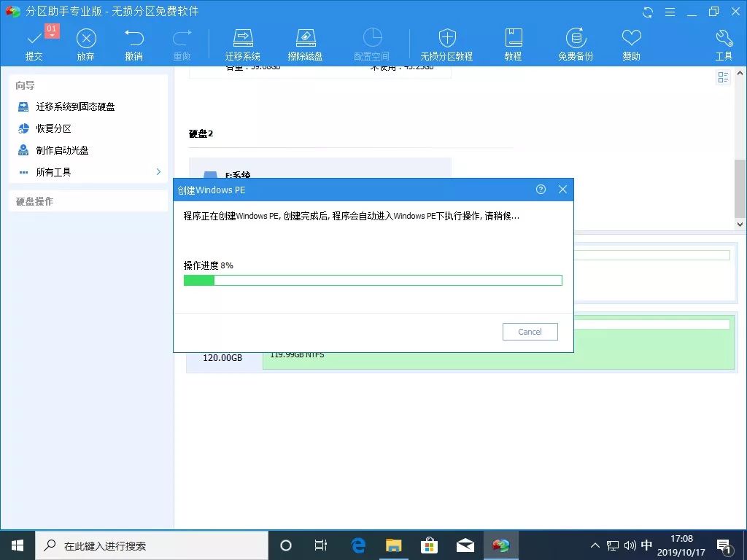The height and width of the screenshot is (560, 747).
Task: Click the vertical scrollbar thumb of disk list
Action: [x=740, y=187]
